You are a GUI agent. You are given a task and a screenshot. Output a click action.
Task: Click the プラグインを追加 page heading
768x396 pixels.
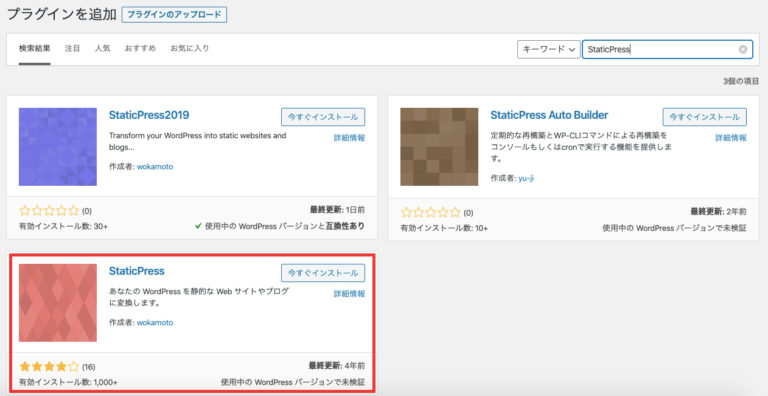61,14
